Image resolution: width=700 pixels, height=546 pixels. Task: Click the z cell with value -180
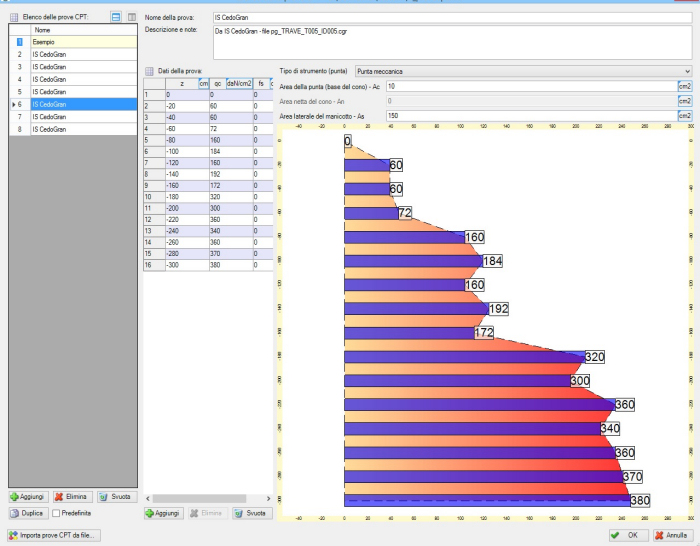[187, 197]
